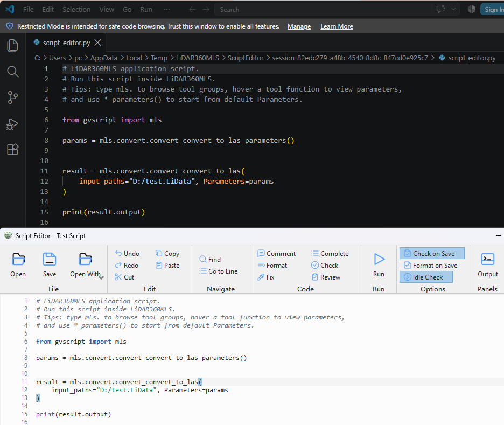504x425 pixels.
Task: Click Find in the Navigate group
Action: [x=210, y=259]
